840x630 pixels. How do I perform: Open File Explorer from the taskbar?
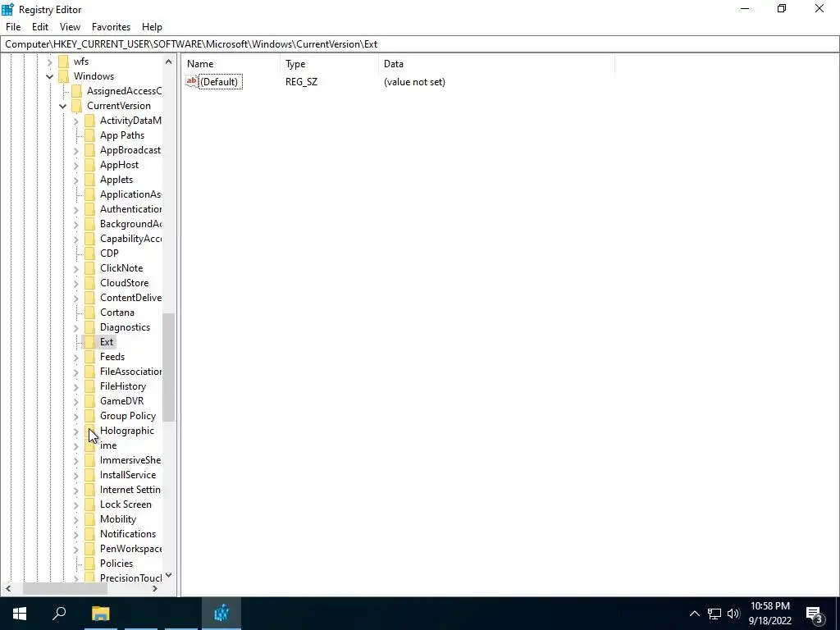click(x=100, y=614)
